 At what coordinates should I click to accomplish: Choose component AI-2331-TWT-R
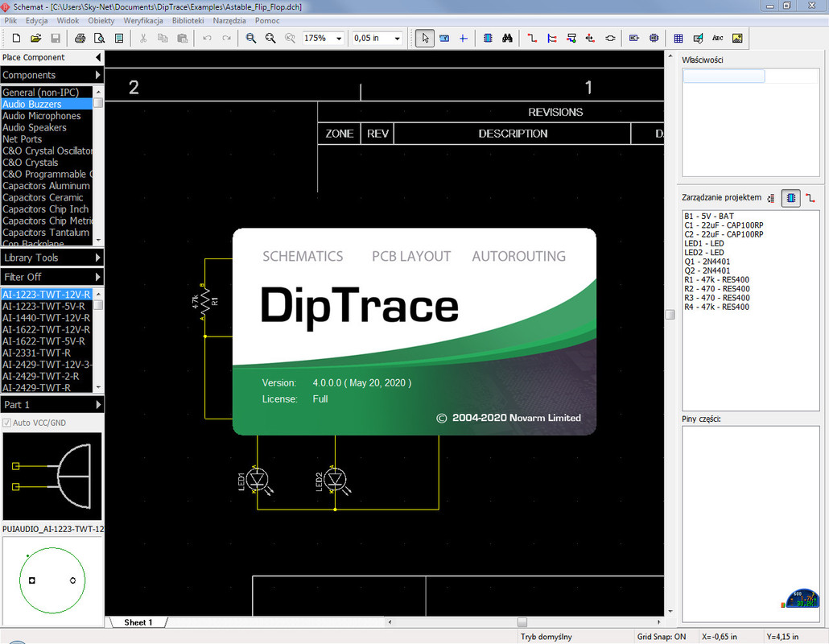pos(47,353)
